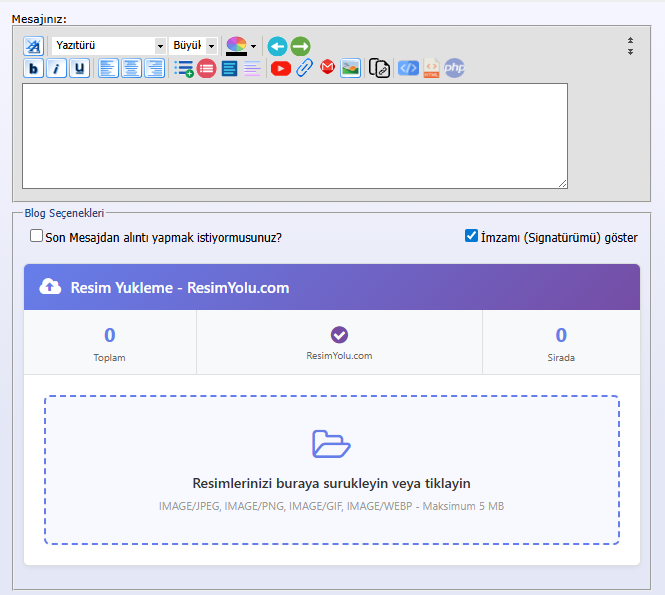Image resolution: width=665 pixels, height=595 pixels.
Task: Insert a YouTube video
Action: point(281,69)
